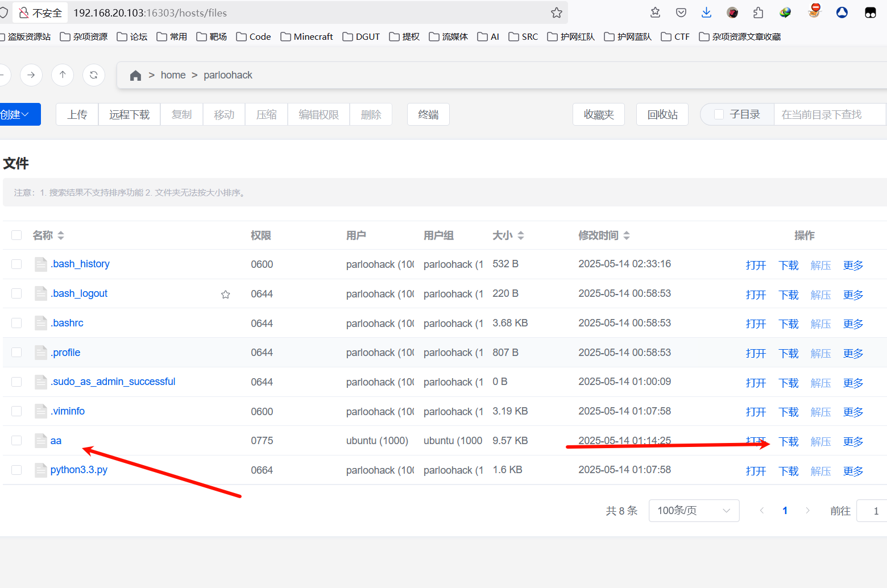Sort files by 修改时间 column
Image resolution: width=887 pixels, height=588 pixels.
pos(604,235)
